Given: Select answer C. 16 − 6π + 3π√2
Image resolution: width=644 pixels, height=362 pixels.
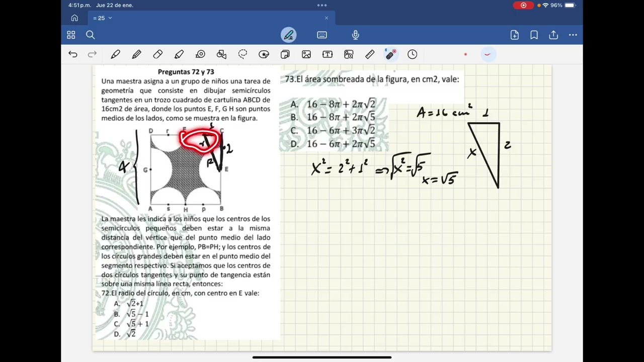Looking at the screenshot, I should (333, 130).
